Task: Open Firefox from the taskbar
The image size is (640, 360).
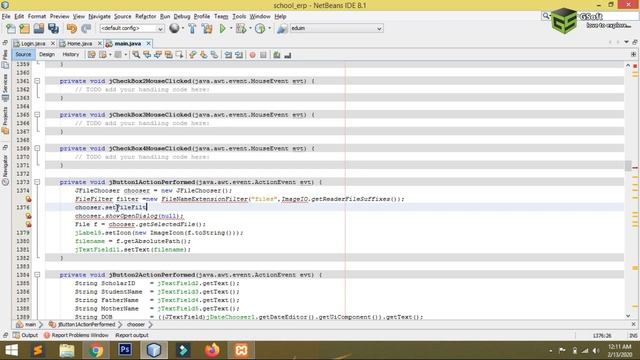Action: [x=212, y=350]
